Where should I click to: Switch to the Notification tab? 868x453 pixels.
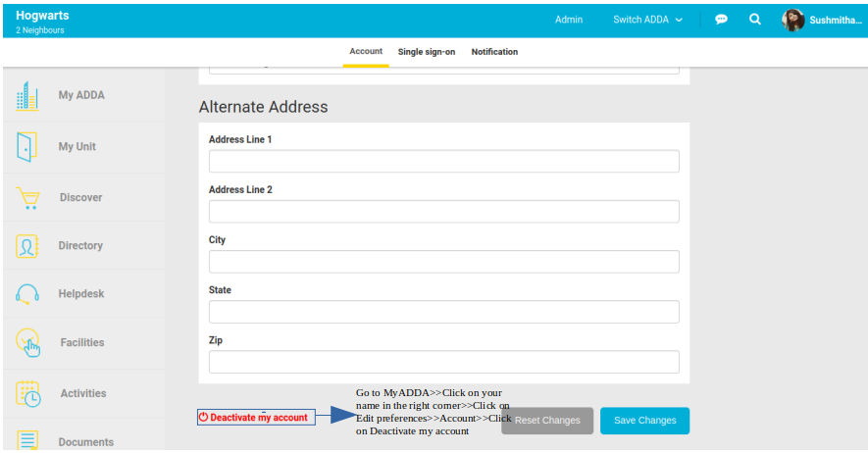[x=494, y=52]
